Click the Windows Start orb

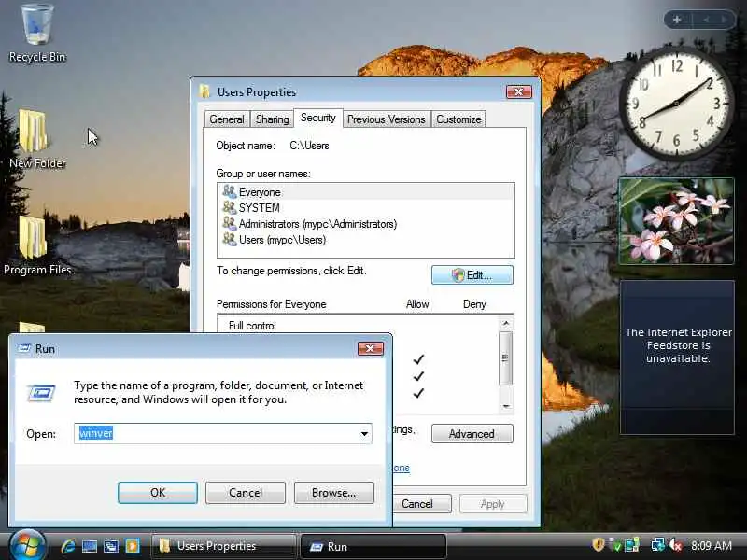click(27, 545)
